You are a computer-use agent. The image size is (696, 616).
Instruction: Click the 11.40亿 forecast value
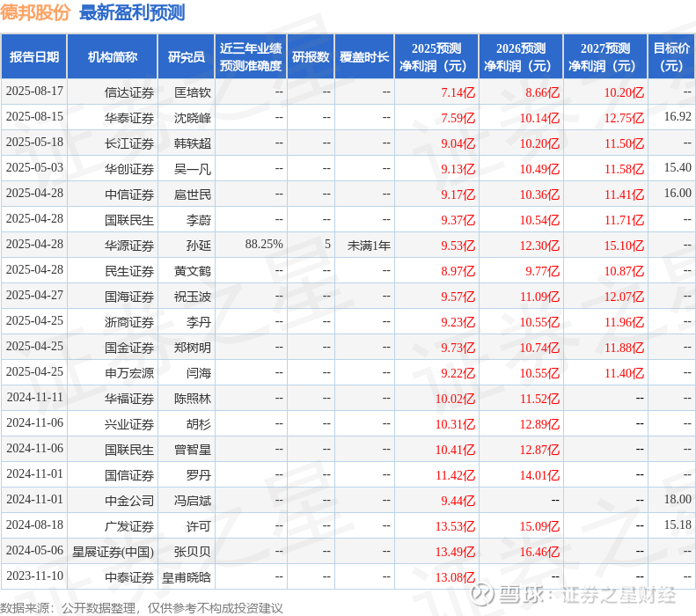(x=624, y=373)
